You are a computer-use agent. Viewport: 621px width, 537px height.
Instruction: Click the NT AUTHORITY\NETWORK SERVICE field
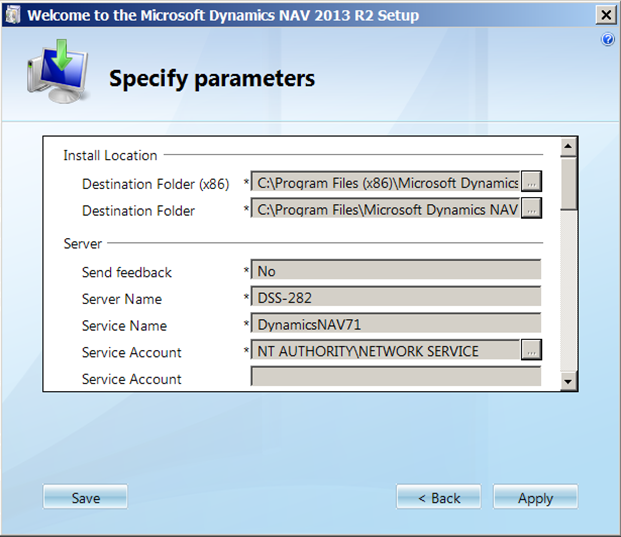click(385, 350)
